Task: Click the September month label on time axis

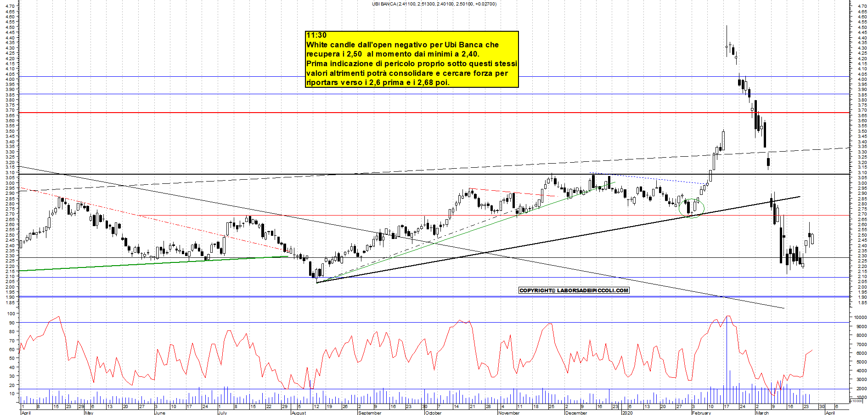Action: coord(370,413)
